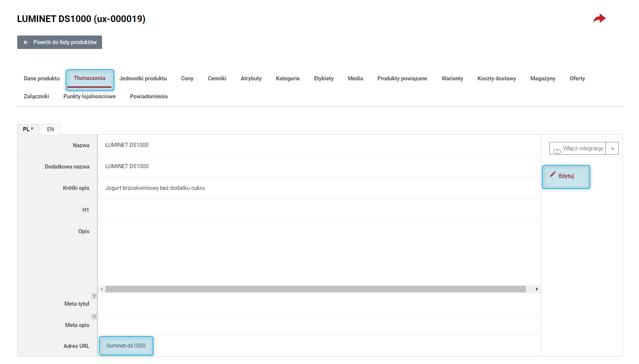Open the Oferty tab
This screenshot has width=639, height=364.
(x=577, y=78)
